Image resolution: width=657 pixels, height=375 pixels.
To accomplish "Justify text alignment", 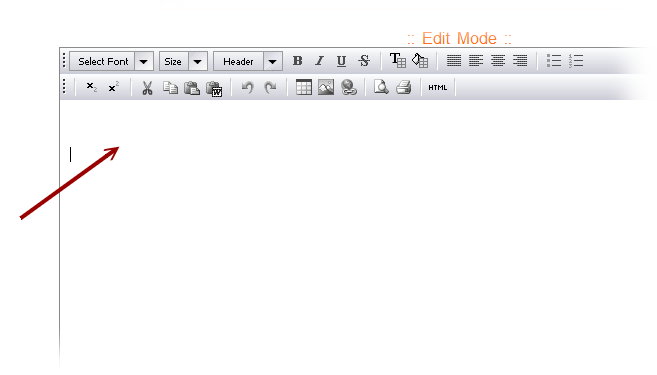I will [454, 61].
